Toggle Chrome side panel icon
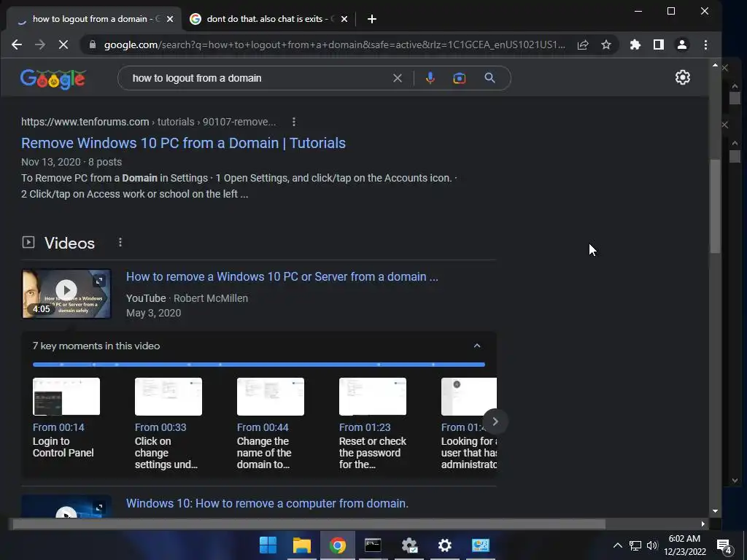The height and width of the screenshot is (560, 747). [x=659, y=44]
